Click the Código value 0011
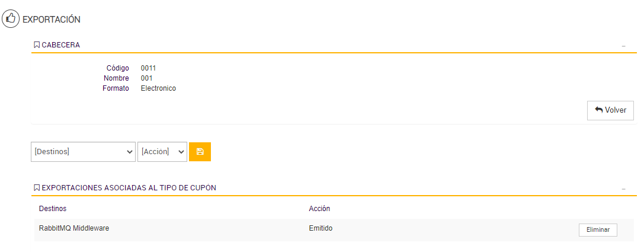The image size is (644, 252). (x=148, y=68)
